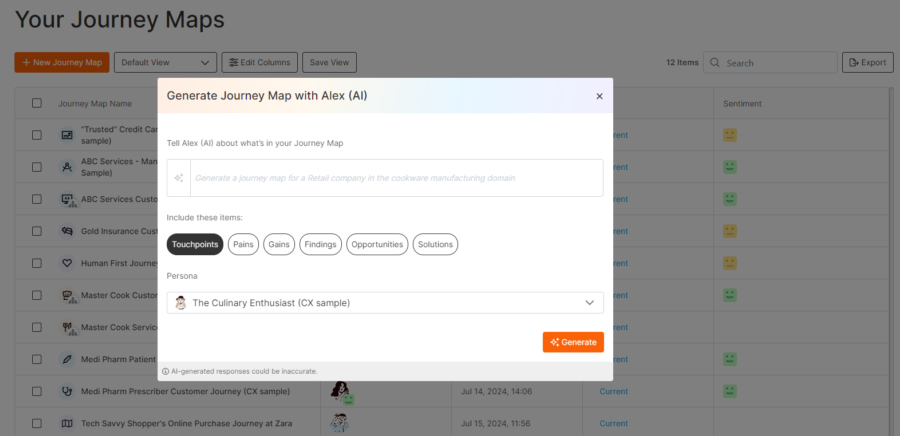This screenshot has width=900, height=436.
Task: Open the Persona dropdown
Action: coord(385,303)
